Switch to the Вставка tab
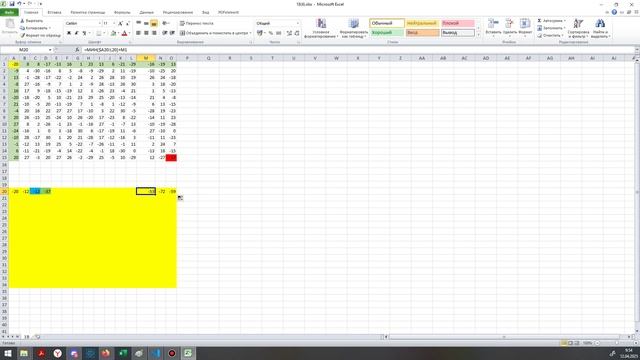The width and height of the screenshot is (640, 360). pos(54,13)
